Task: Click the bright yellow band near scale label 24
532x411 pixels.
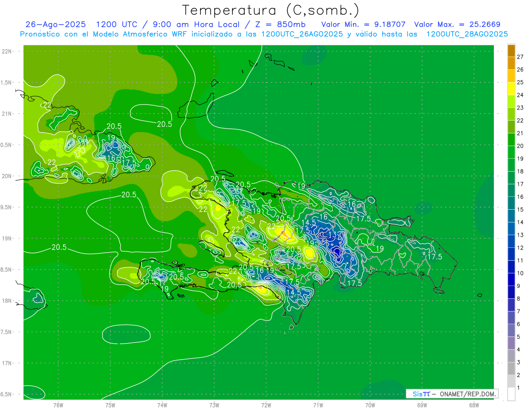Action: point(511,89)
